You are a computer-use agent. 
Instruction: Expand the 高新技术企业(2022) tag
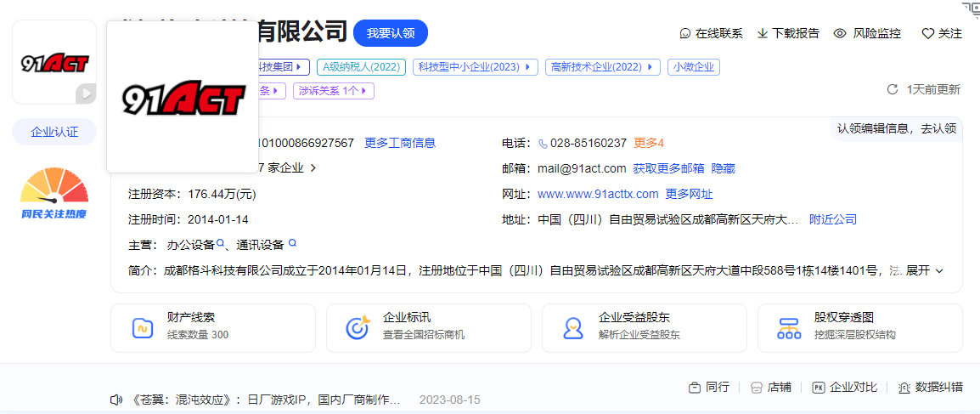602,66
